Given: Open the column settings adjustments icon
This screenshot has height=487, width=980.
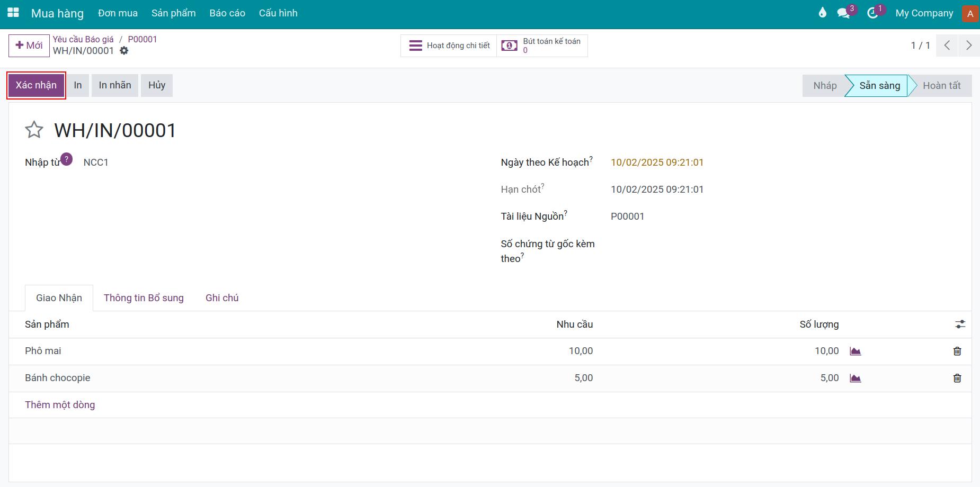Looking at the screenshot, I should pos(960,324).
